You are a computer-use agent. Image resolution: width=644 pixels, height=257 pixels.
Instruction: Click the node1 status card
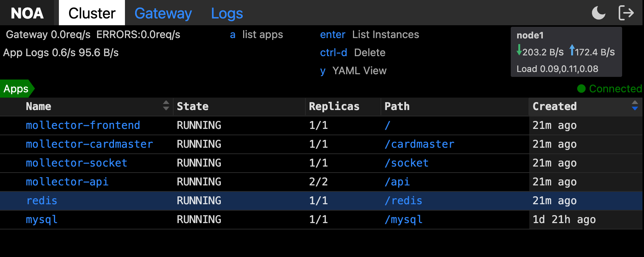click(566, 52)
